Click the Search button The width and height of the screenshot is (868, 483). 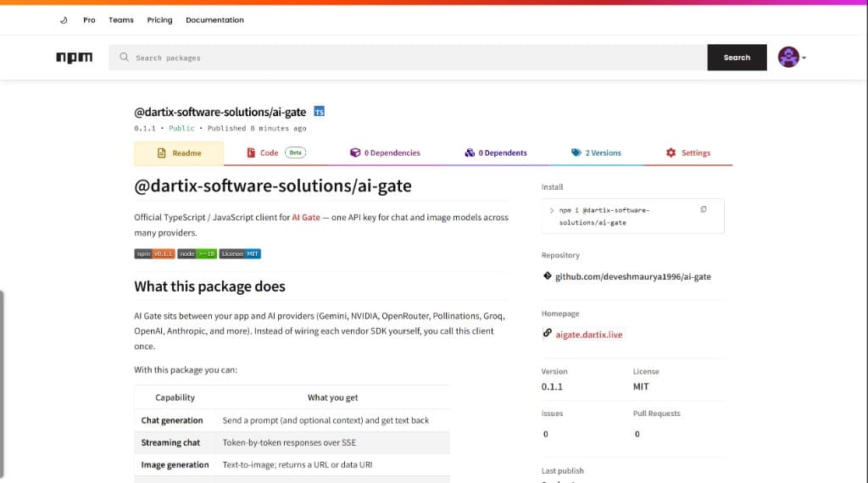737,58
